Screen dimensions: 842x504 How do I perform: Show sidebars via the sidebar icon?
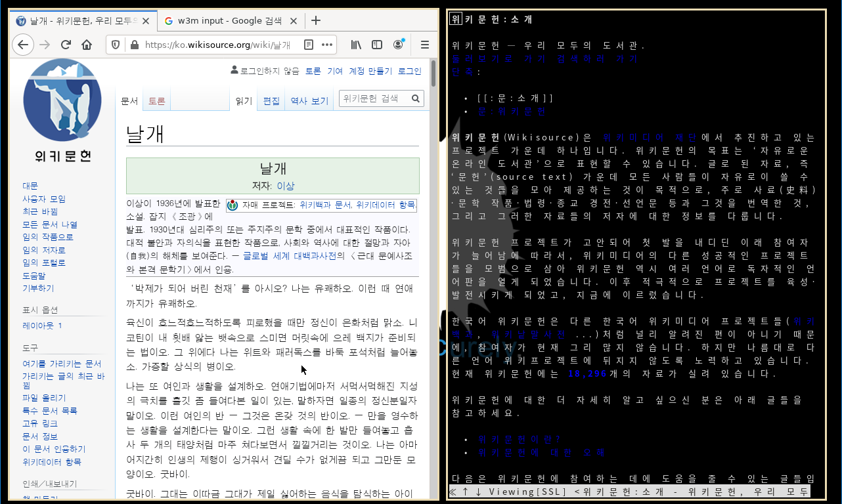(377, 45)
